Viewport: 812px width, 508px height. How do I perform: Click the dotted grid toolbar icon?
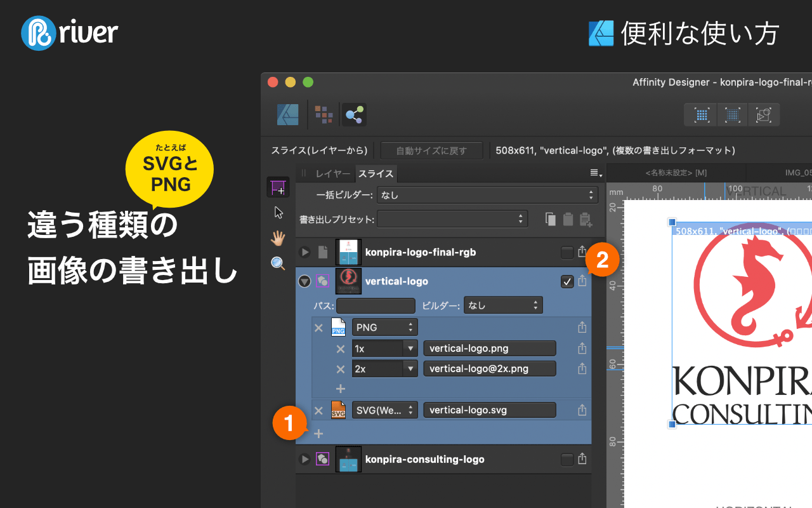click(x=732, y=115)
